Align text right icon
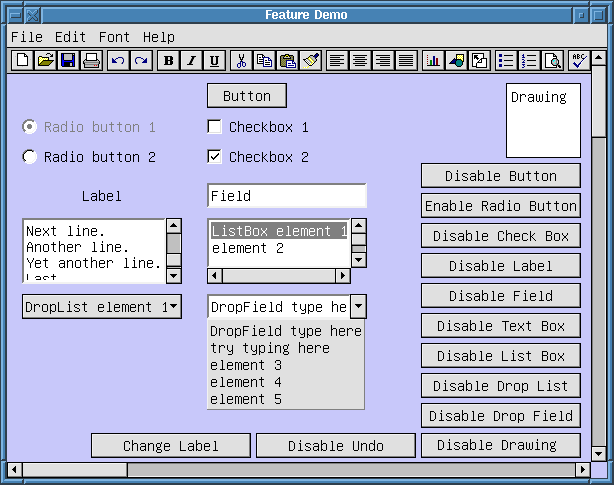614x485 pixels. click(x=383, y=61)
